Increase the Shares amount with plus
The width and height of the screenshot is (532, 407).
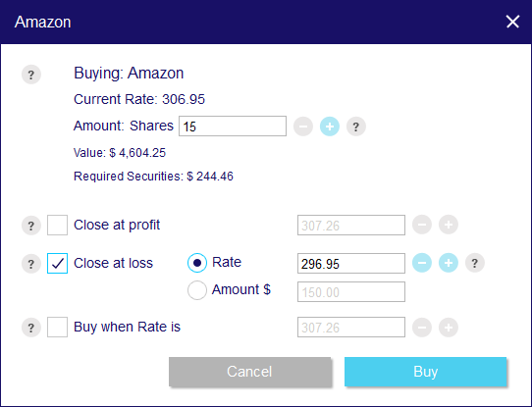pos(330,127)
